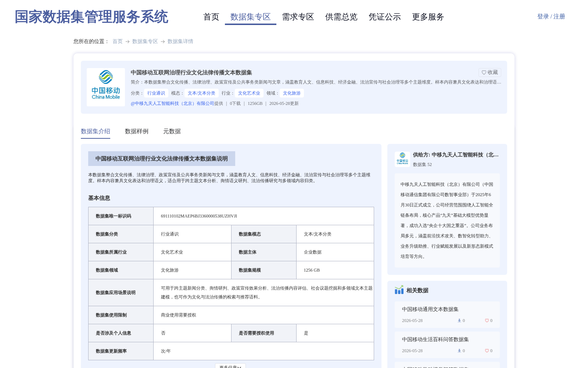588x368 pixels.
Task: Click download icon of 中国移动生活百科问答数据集
Action: point(459,351)
